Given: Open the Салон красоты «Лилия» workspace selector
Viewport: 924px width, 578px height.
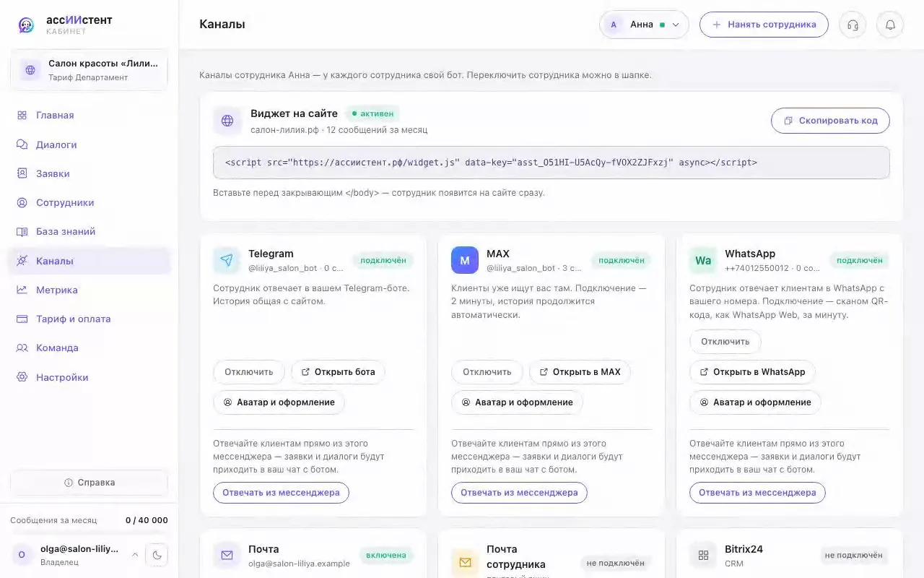Looking at the screenshot, I should (x=90, y=70).
